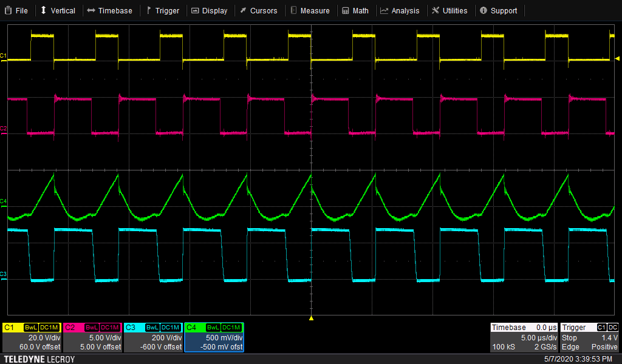This screenshot has height=364, width=622.
Task: Open the Timebase descriptor box
Action: [524, 337]
